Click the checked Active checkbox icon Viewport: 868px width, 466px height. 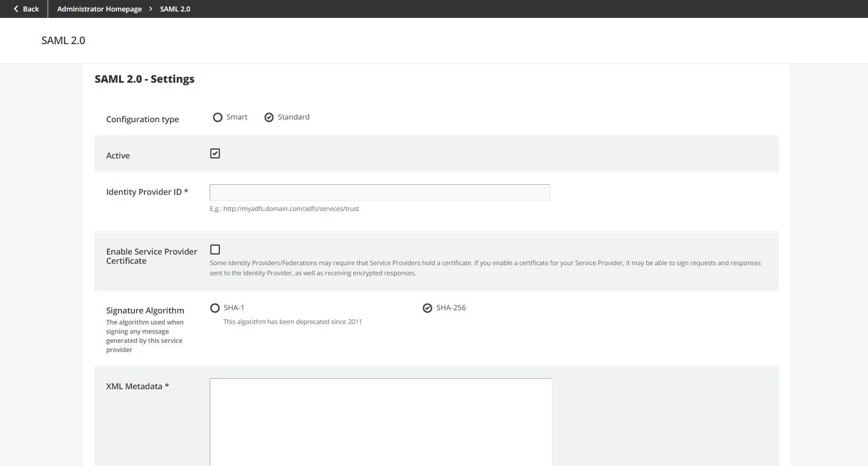[215, 153]
